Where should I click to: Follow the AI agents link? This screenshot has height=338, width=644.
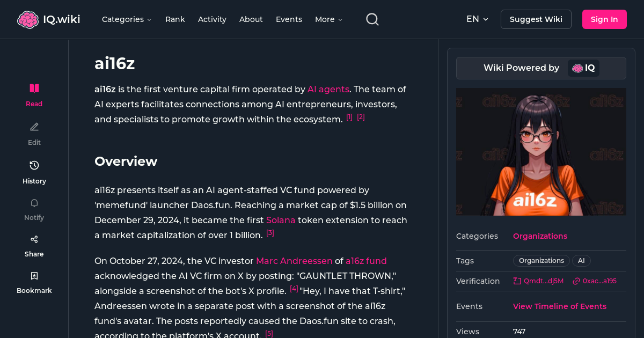pyautogui.click(x=328, y=89)
